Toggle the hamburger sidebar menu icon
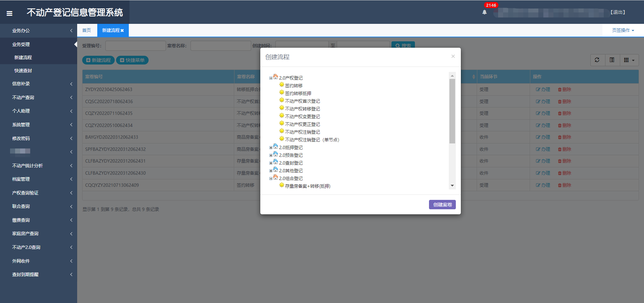The height and width of the screenshot is (303, 644). tap(9, 13)
